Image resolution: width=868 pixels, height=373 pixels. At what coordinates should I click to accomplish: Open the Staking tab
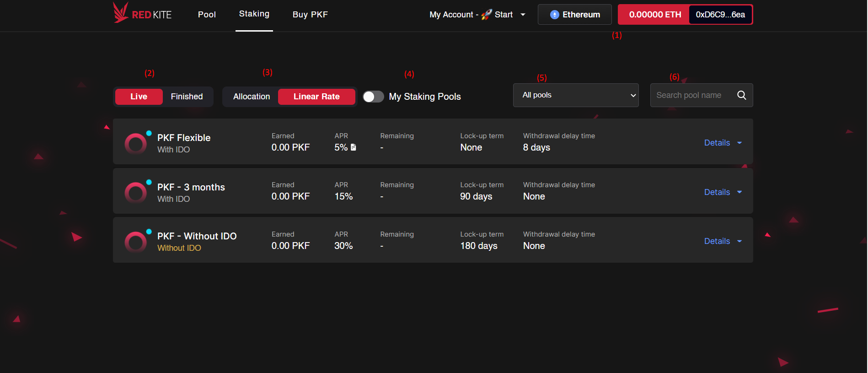254,14
